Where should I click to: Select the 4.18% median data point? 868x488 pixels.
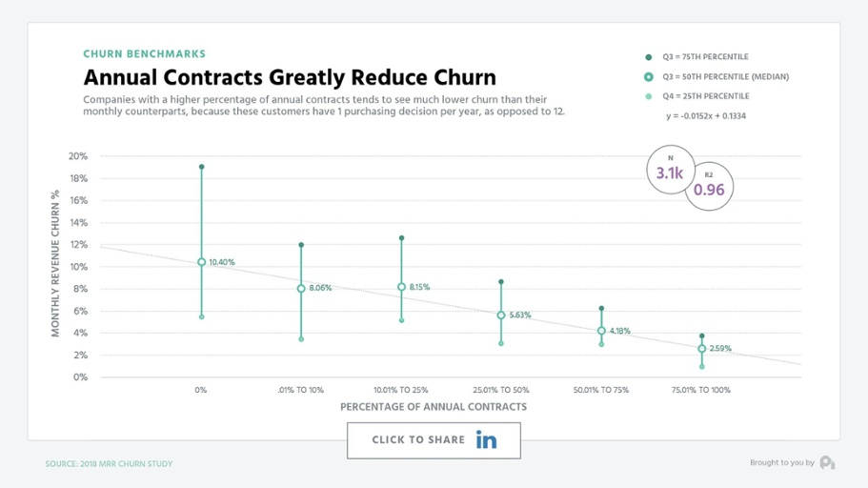click(x=601, y=331)
